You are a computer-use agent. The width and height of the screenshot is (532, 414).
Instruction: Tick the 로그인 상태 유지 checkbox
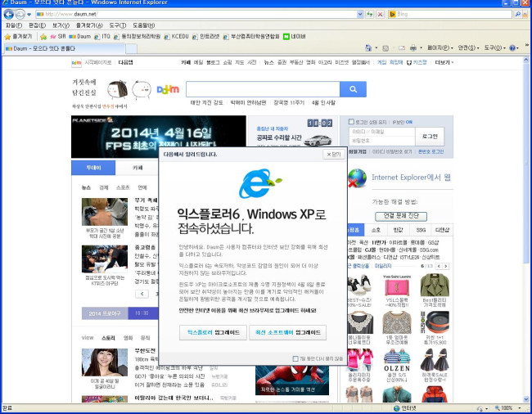(351, 121)
